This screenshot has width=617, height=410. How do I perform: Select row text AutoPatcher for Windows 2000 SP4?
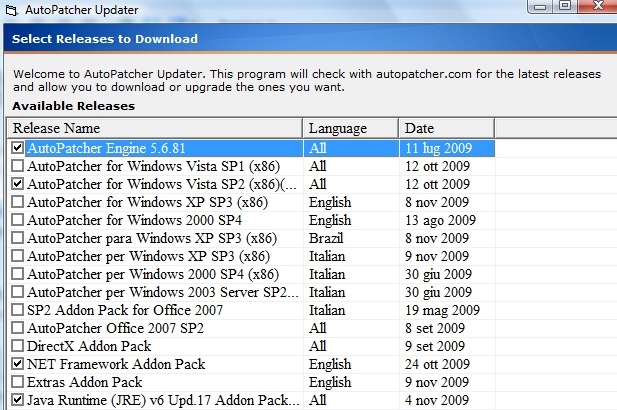point(134,220)
